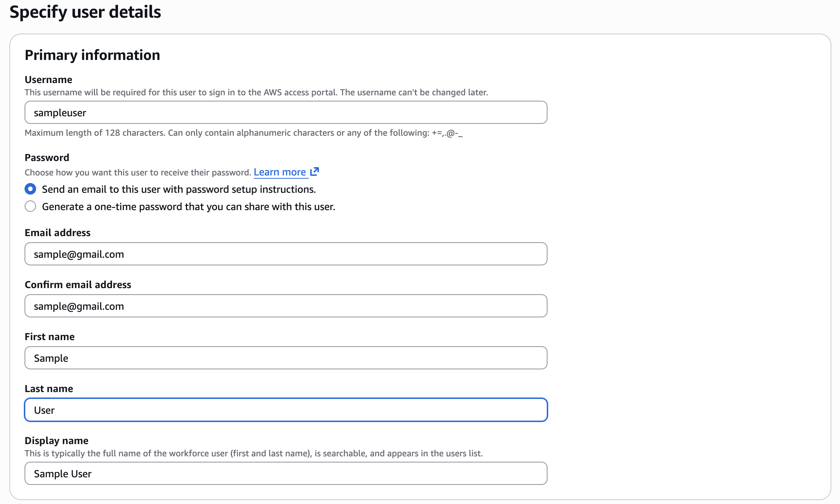This screenshot has width=840, height=504.
Task: Click the Email address field with sample@gmail.com
Action: click(285, 254)
